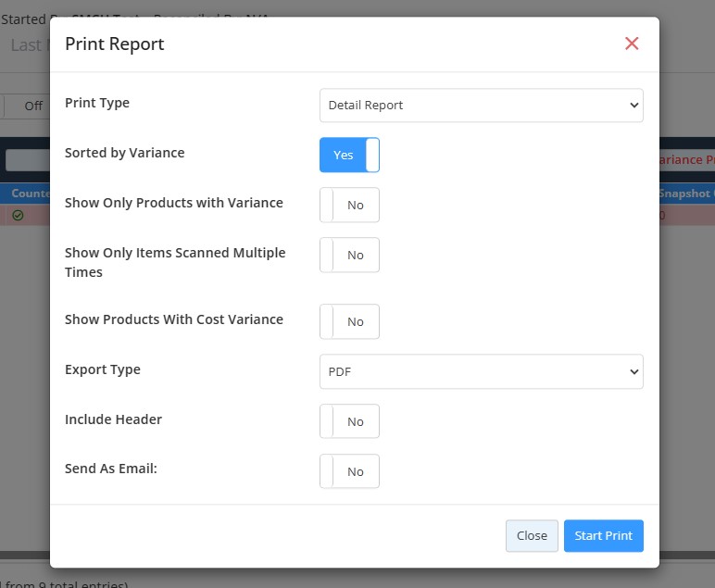Toggle Show Only Items Scanned Multiple Times
The image size is (715, 588).
tap(349, 255)
